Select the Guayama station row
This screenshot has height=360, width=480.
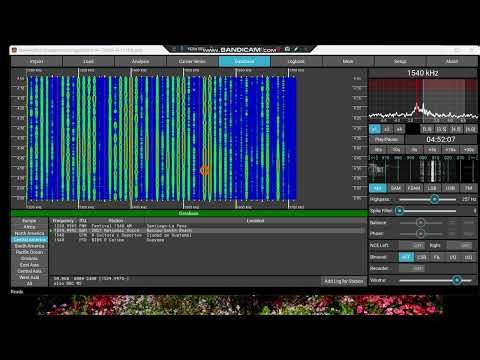pos(207,240)
